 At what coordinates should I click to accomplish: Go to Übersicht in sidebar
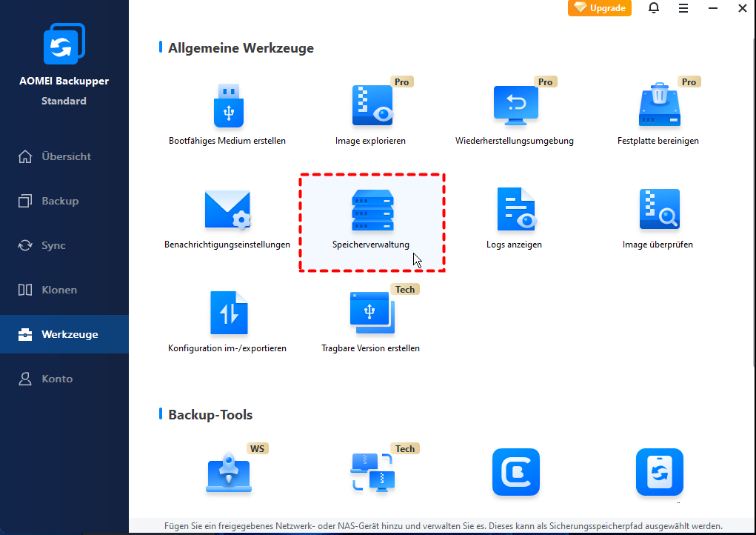[64, 157]
